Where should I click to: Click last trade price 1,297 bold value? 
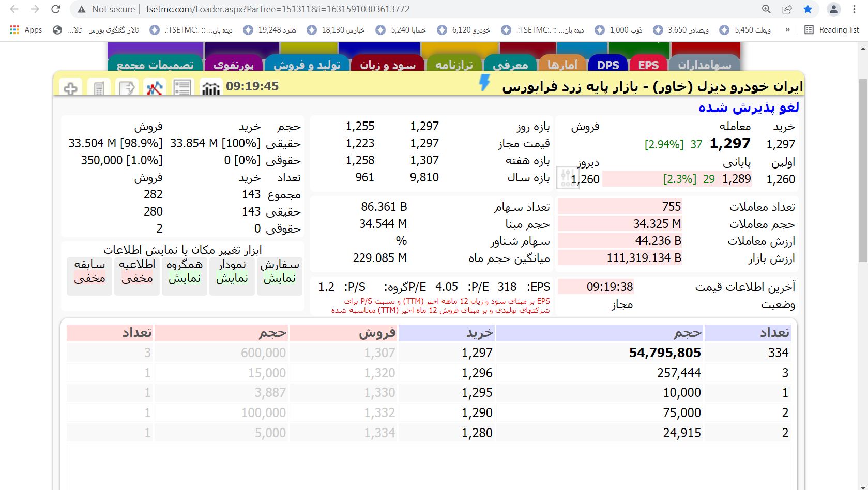[x=730, y=143]
